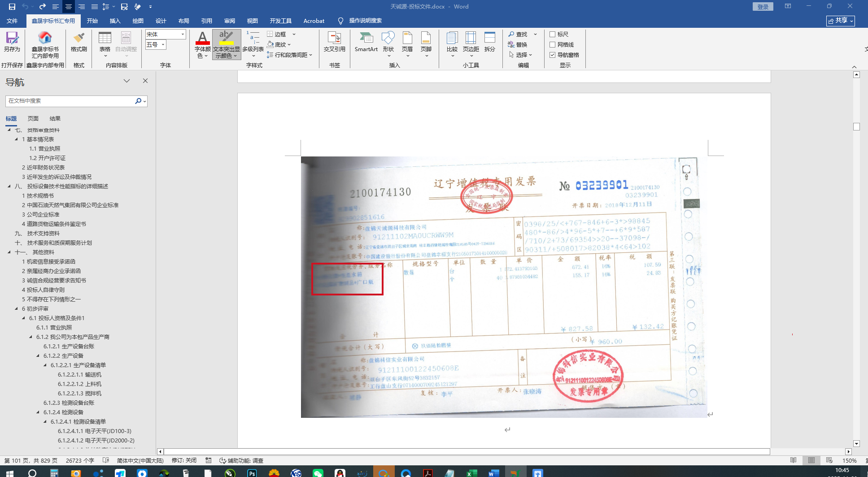Switch to read mode view in status bar

pos(794,460)
